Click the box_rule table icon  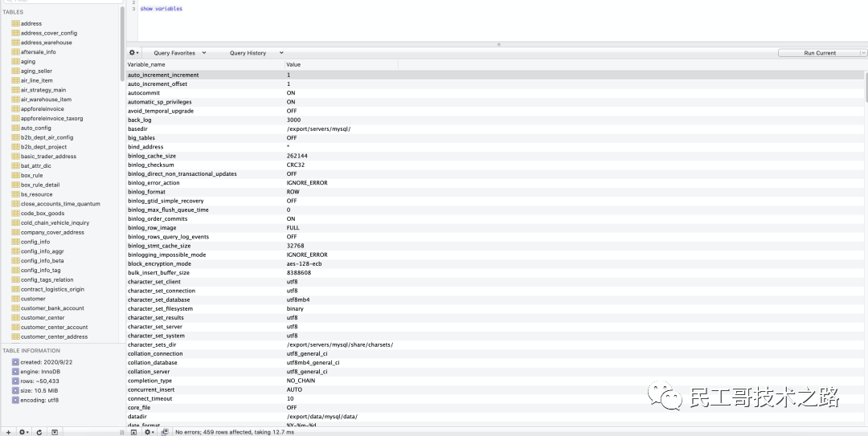click(15, 175)
